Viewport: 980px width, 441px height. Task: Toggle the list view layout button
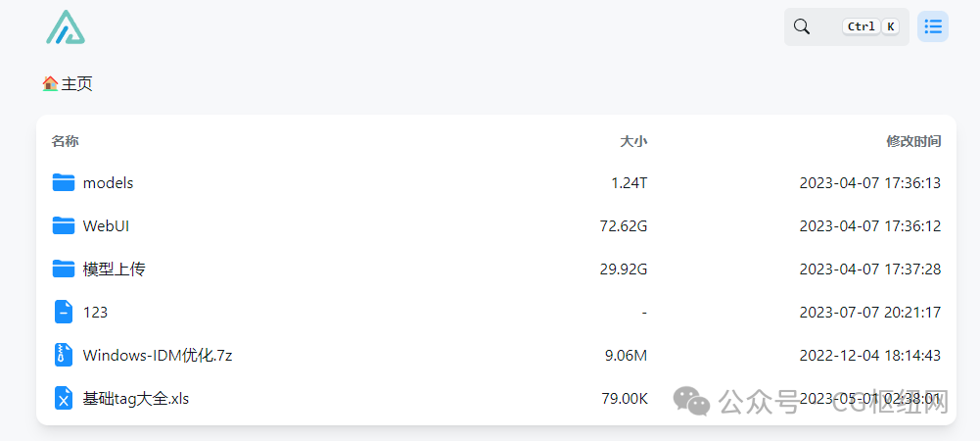(932, 26)
